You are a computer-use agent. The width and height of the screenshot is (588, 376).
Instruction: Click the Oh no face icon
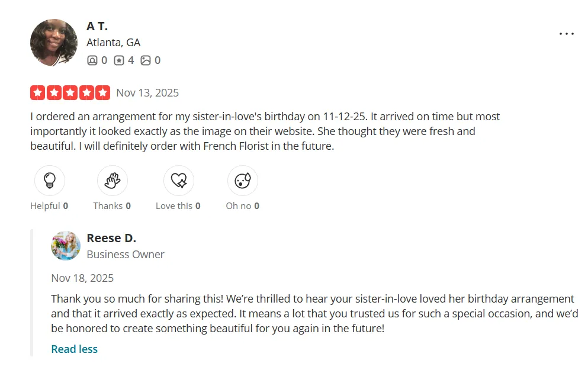pos(243,181)
